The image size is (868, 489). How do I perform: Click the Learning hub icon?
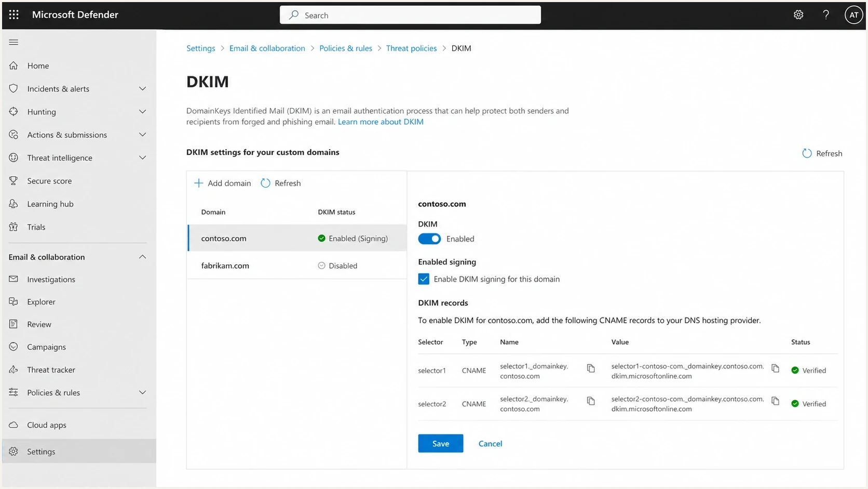pos(13,204)
